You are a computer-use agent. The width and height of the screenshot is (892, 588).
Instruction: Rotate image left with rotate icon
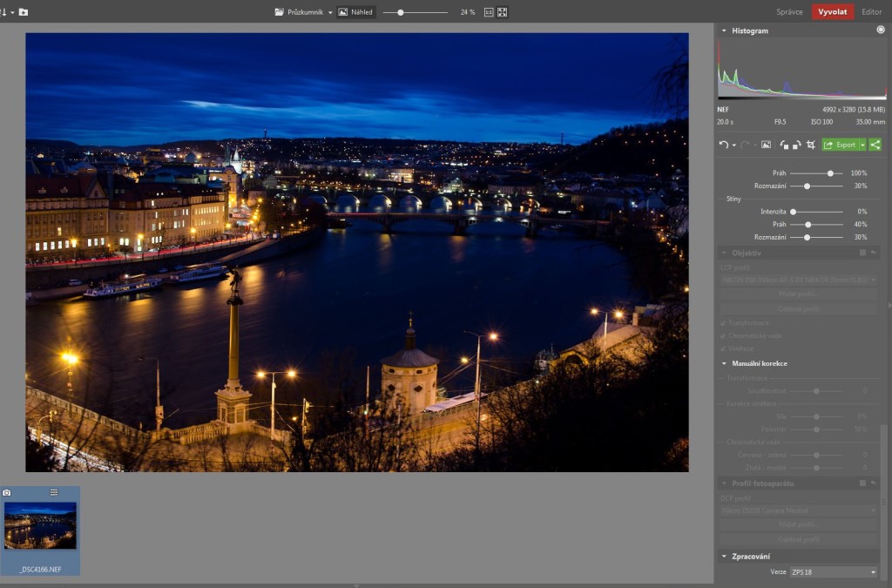click(x=784, y=145)
